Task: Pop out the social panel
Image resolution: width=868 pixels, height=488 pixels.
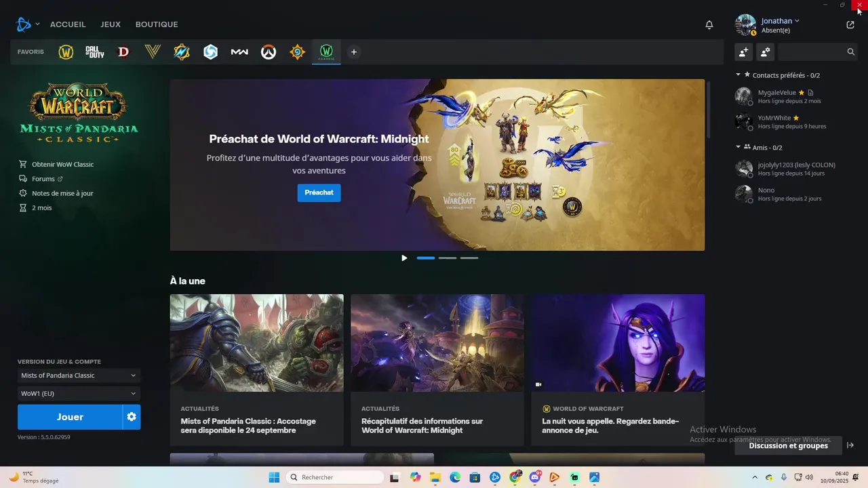Action: [850, 25]
